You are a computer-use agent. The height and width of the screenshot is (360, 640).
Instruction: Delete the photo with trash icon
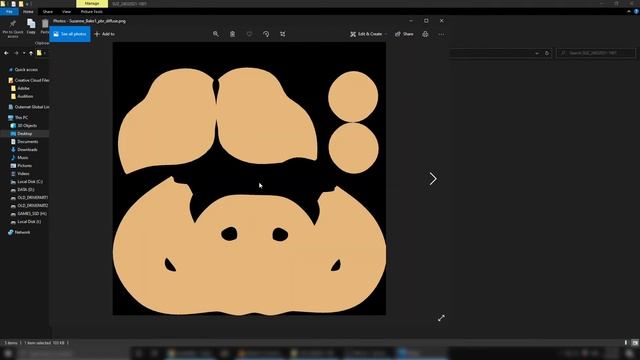click(232, 34)
